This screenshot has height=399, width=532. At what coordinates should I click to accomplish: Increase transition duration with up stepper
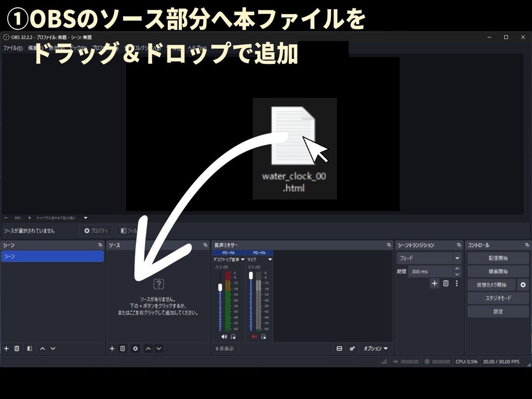[457, 269]
